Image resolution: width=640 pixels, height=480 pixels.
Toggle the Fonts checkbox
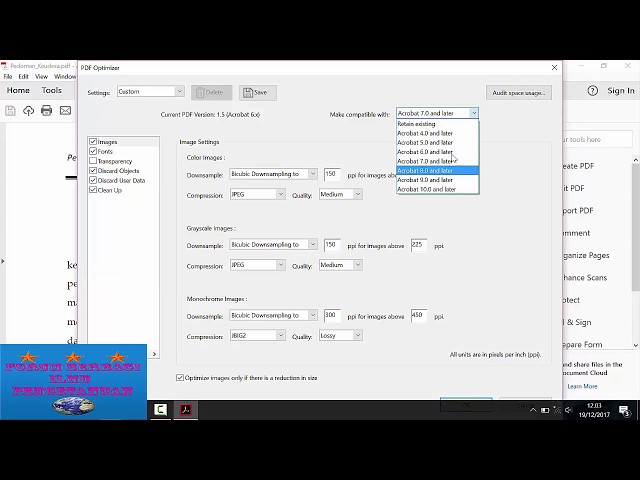[93, 151]
